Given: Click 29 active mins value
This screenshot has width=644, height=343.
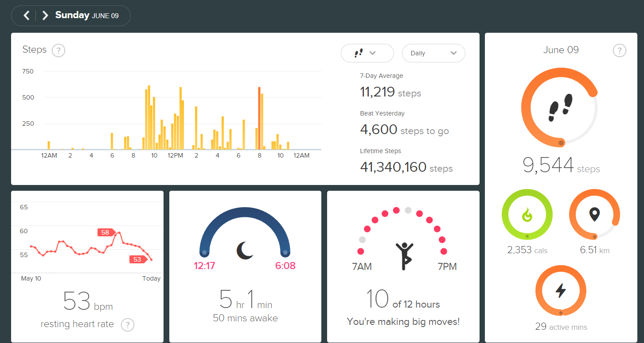Looking at the screenshot, I should [x=561, y=327].
